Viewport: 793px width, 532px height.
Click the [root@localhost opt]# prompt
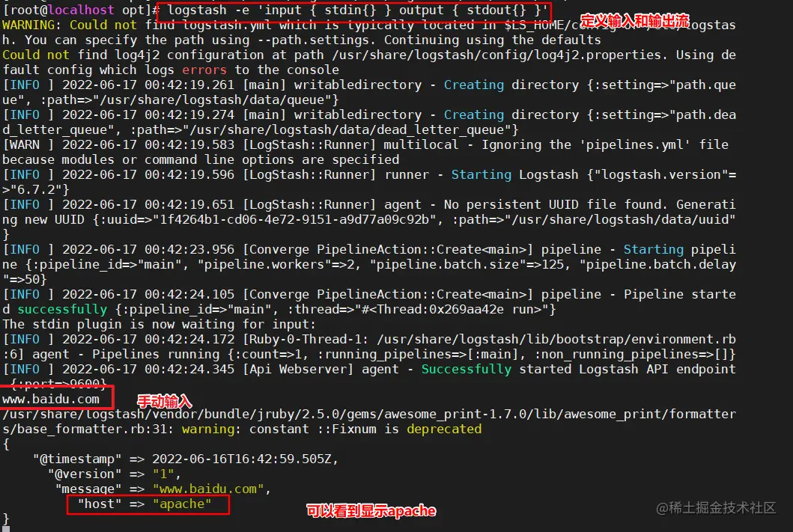(81, 10)
